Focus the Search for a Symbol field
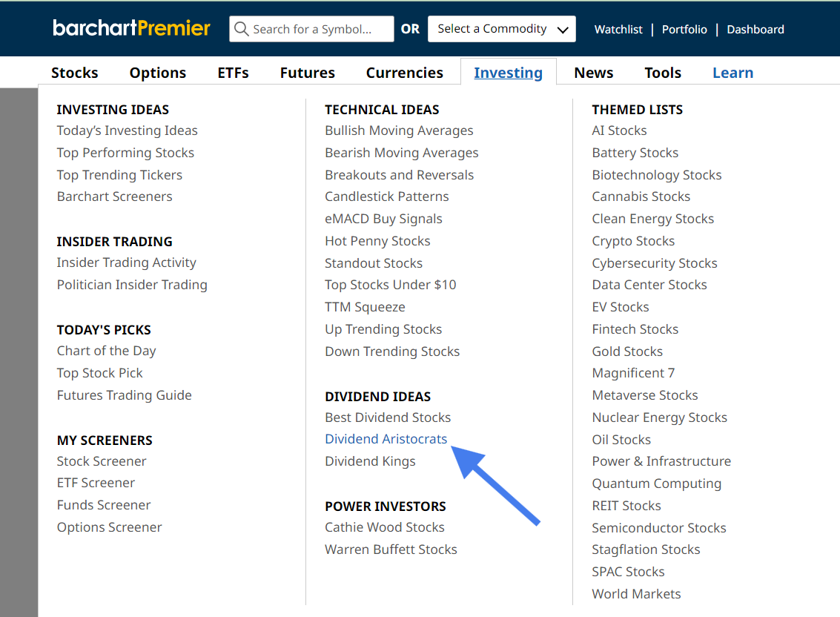 coord(311,29)
